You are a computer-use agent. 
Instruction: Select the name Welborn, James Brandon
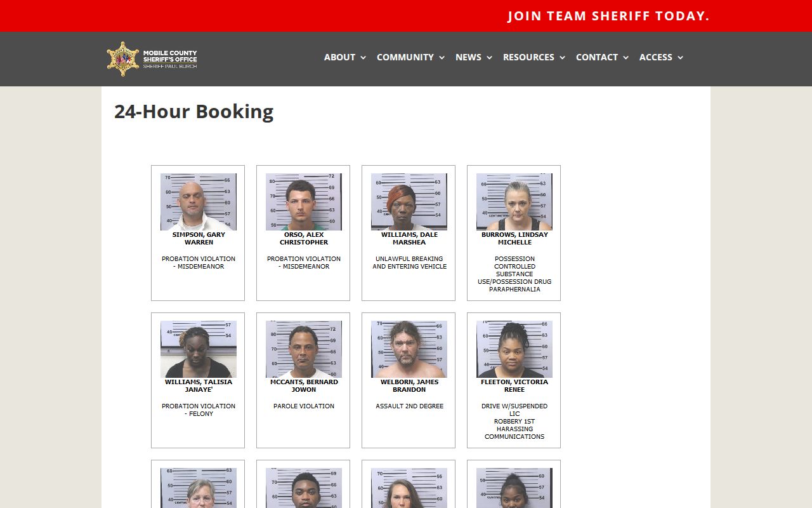(409, 385)
